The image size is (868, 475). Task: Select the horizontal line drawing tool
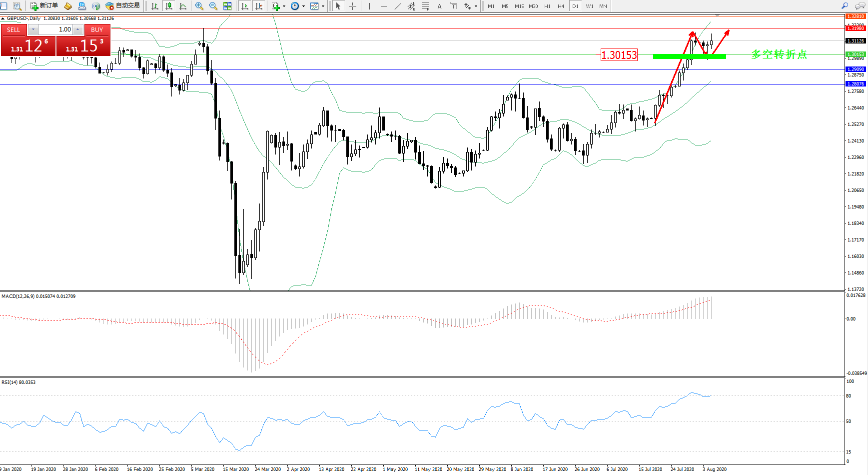point(383,6)
